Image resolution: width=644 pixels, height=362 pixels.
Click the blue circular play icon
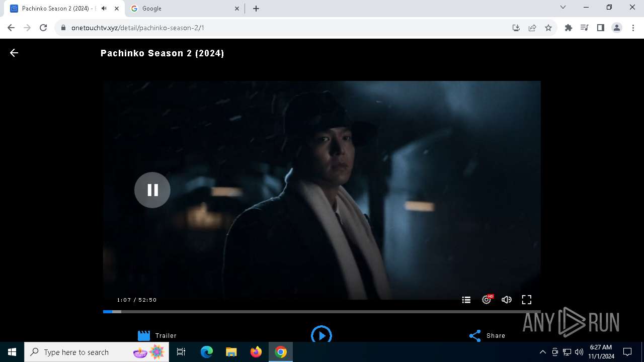[x=321, y=334]
